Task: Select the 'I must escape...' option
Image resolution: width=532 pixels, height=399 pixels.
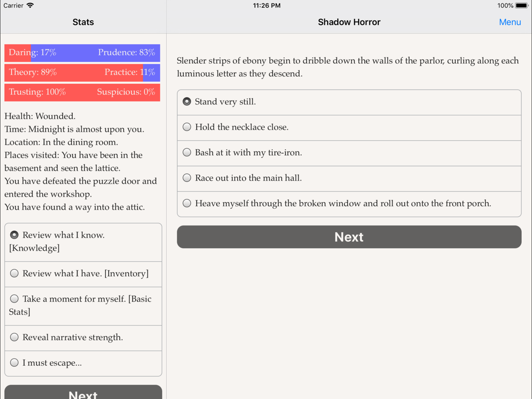Action: [x=83, y=363]
